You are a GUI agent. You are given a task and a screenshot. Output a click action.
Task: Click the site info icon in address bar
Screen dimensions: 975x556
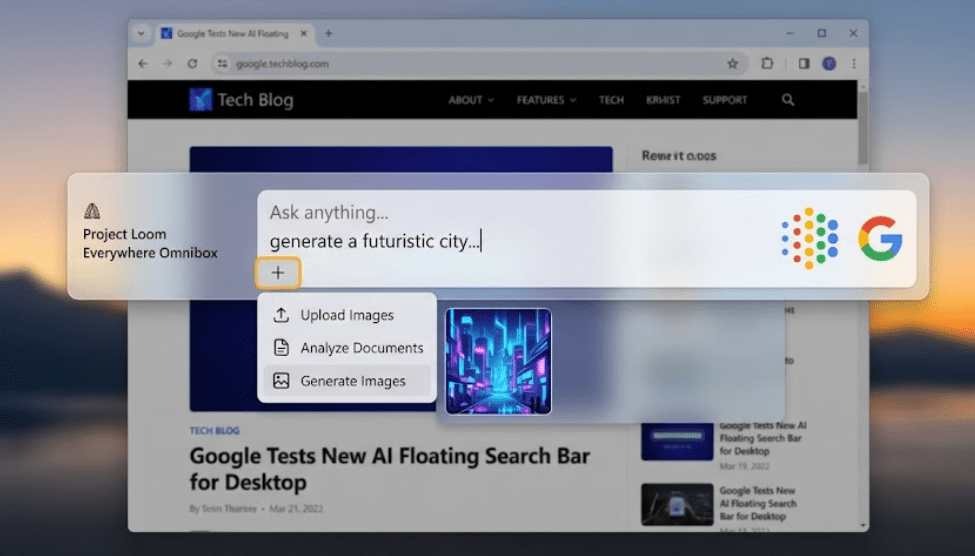coord(223,63)
